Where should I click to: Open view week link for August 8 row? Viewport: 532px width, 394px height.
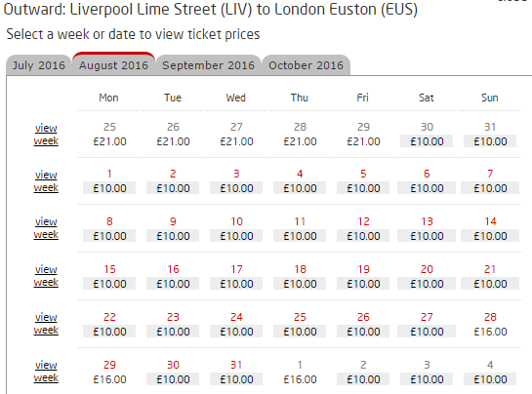[46, 228]
